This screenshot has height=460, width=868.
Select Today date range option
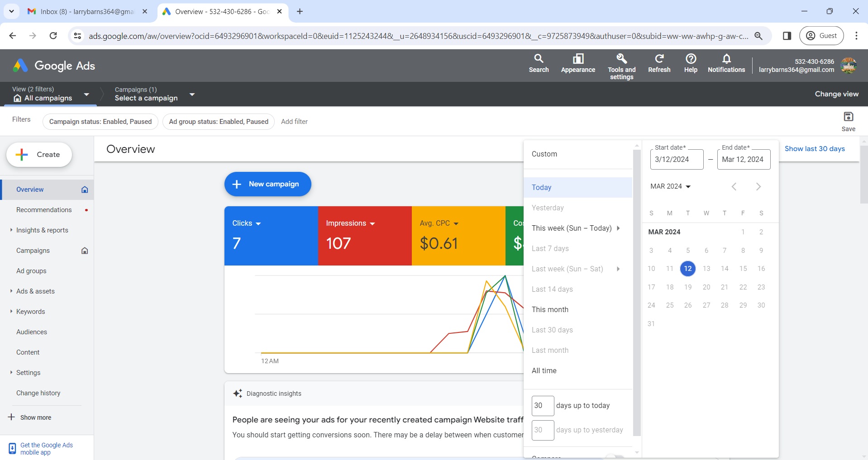point(578,187)
